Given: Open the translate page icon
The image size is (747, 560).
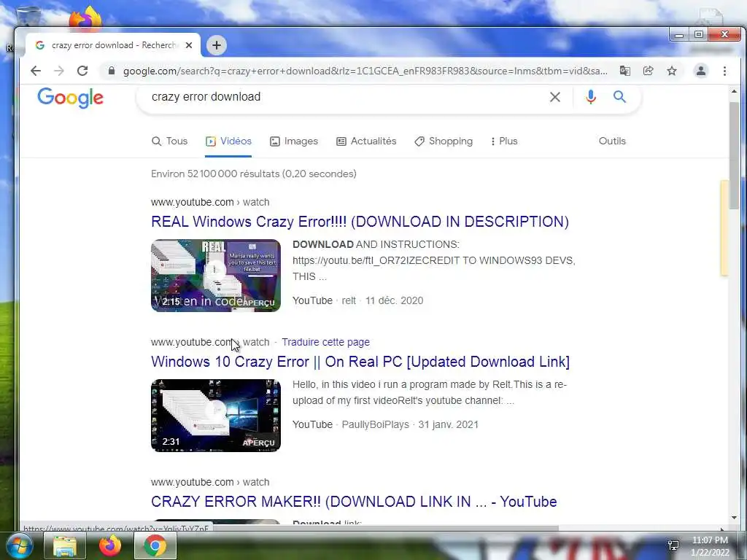Looking at the screenshot, I should (x=624, y=71).
